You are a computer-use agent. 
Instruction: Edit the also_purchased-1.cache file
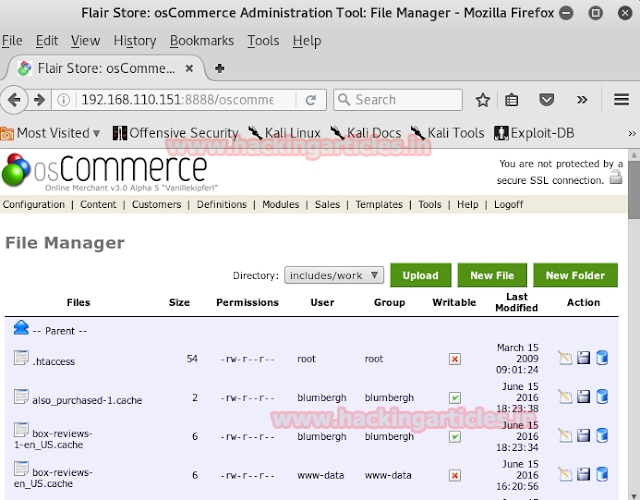(565, 397)
